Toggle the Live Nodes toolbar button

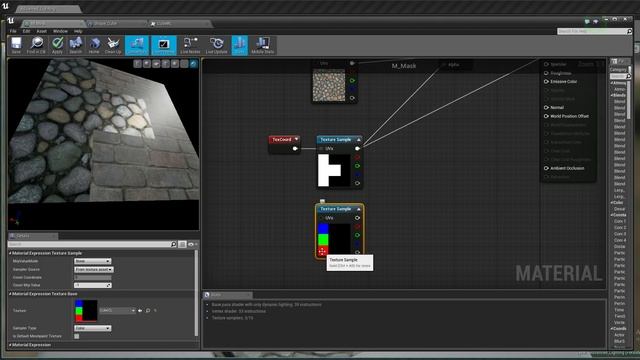[190, 45]
